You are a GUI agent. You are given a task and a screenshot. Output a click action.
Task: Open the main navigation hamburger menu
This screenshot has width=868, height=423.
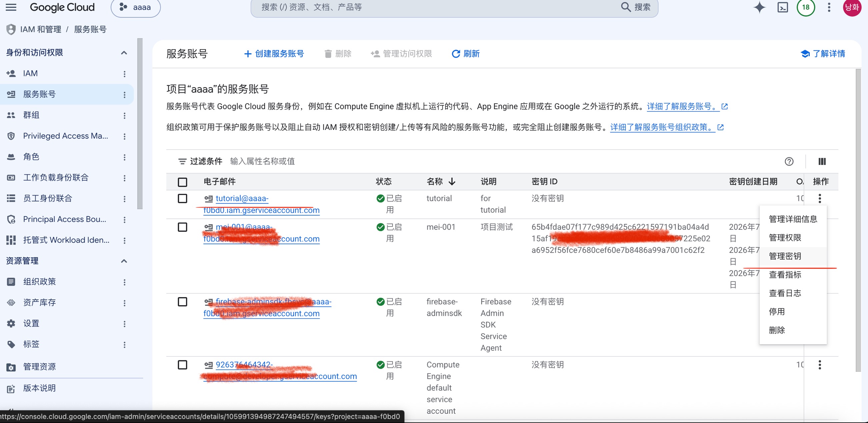pos(11,7)
